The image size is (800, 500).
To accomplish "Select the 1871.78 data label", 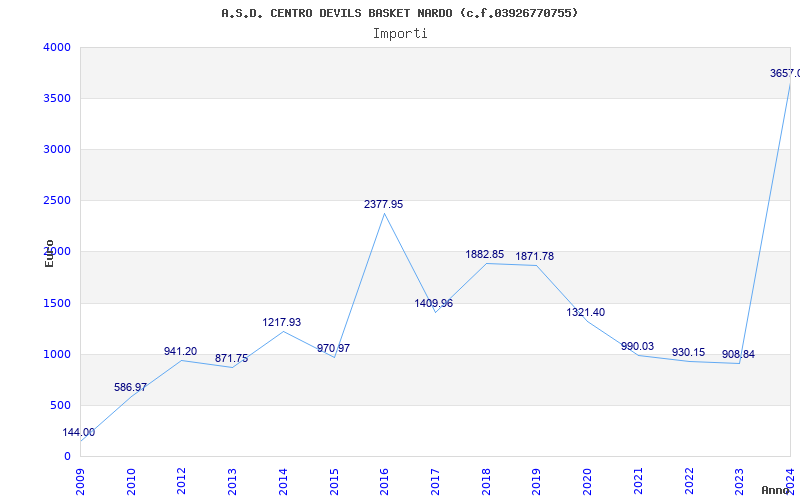I will click(534, 257).
